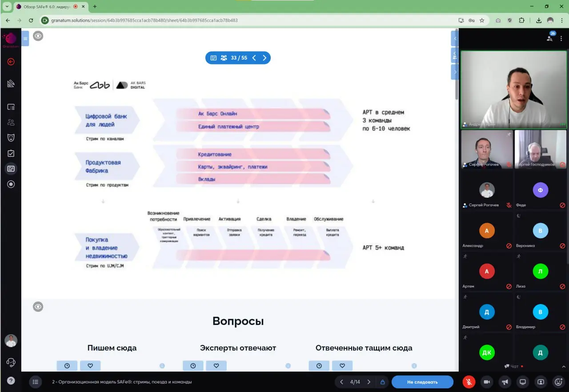Go to previous page near 4/14 counter
Viewport: 569px width, 392px height.
[342, 382]
